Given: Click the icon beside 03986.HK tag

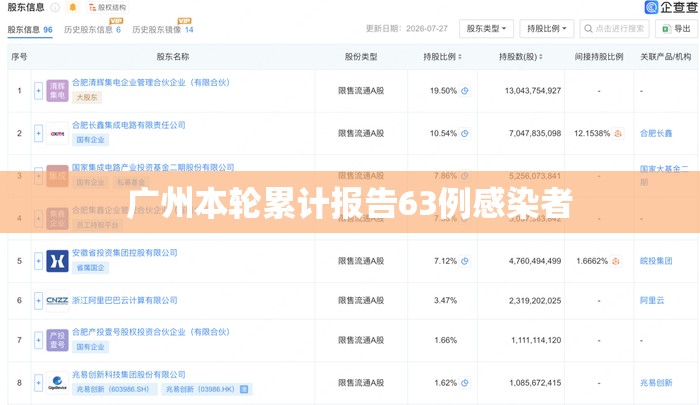Looking at the screenshot, I should (244, 389).
